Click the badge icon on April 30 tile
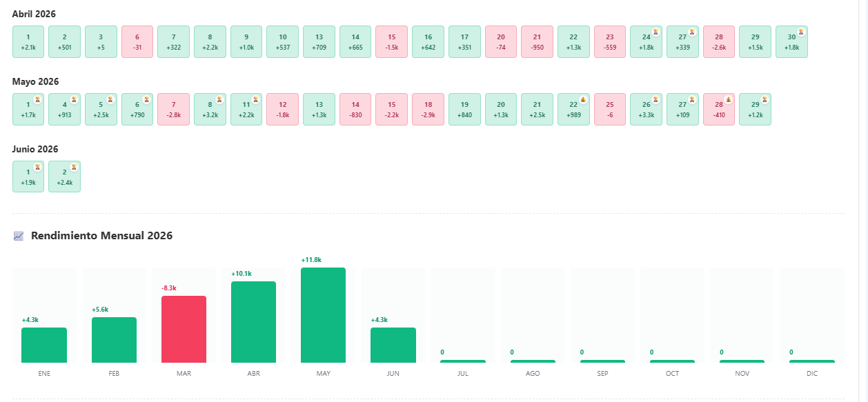868x402 pixels. pos(801,32)
